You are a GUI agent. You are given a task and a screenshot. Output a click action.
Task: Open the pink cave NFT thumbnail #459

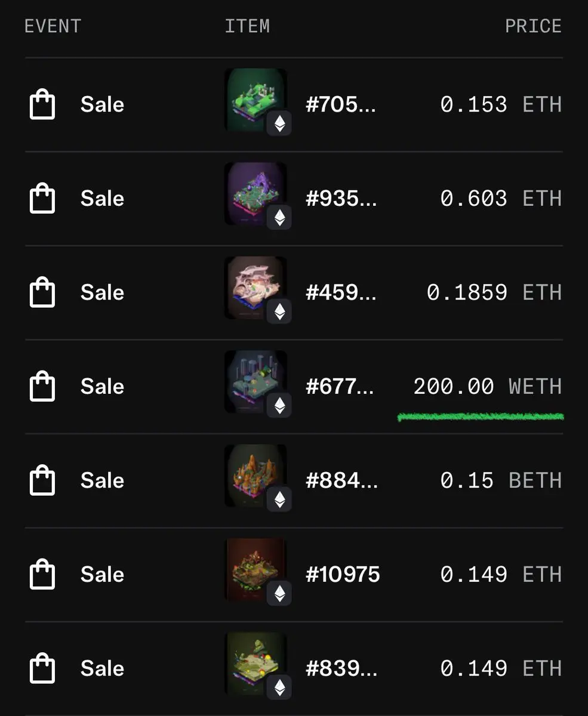click(255, 288)
